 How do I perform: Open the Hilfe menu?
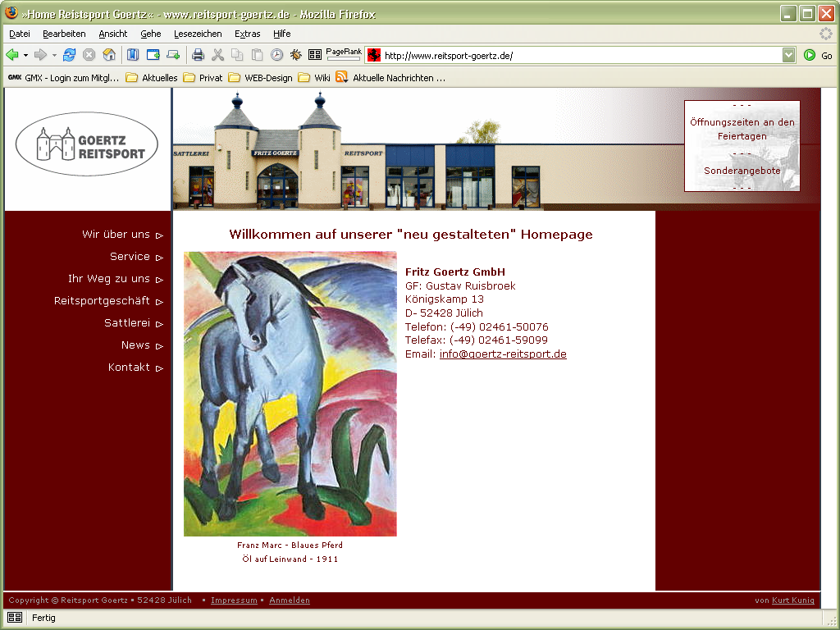coord(282,34)
